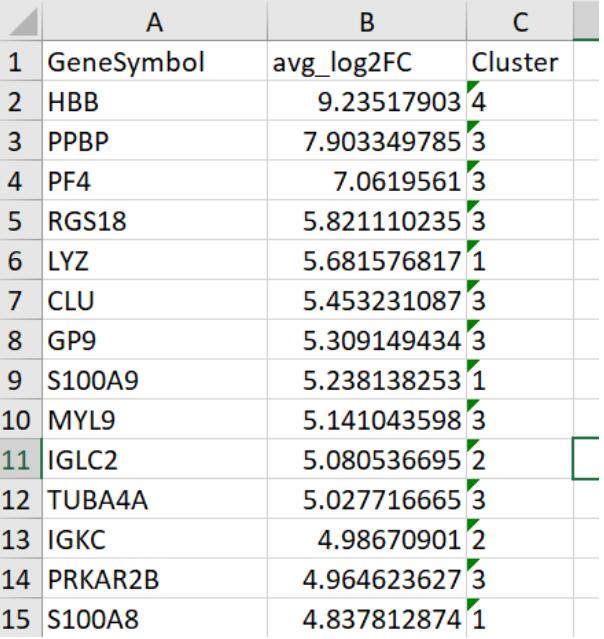This screenshot has width=604, height=639.
Task: Click the avg_log2FC header cell
Action: point(369,61)
